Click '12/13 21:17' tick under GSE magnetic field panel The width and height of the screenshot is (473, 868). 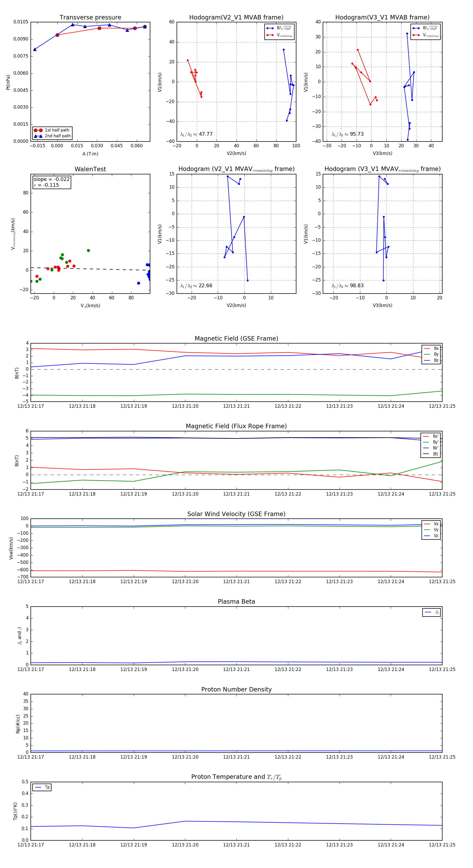click(x=31, y=406)
